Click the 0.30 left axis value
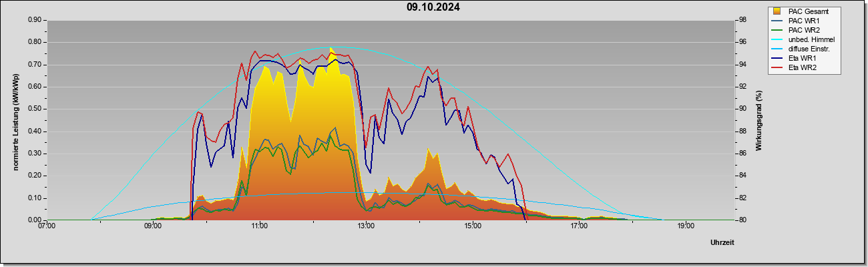Image resolution: width=868 pixels, height=267 pixels. (35, 154)
